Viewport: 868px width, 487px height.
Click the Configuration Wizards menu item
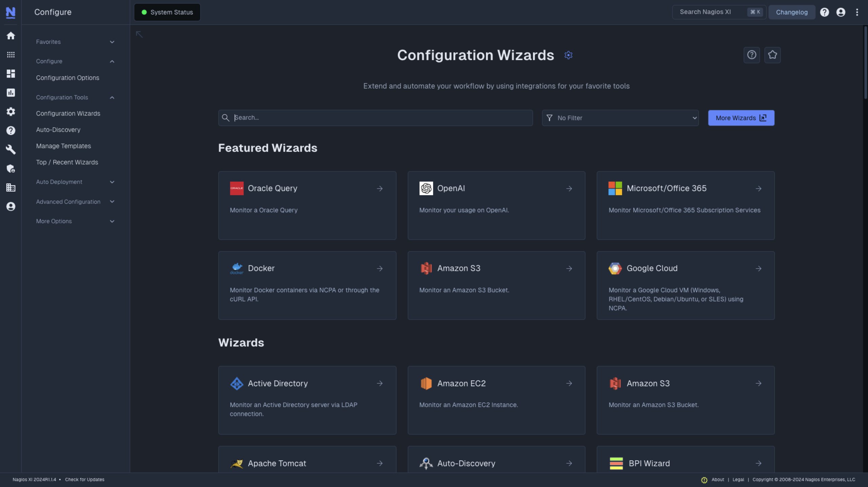point(67,113)
